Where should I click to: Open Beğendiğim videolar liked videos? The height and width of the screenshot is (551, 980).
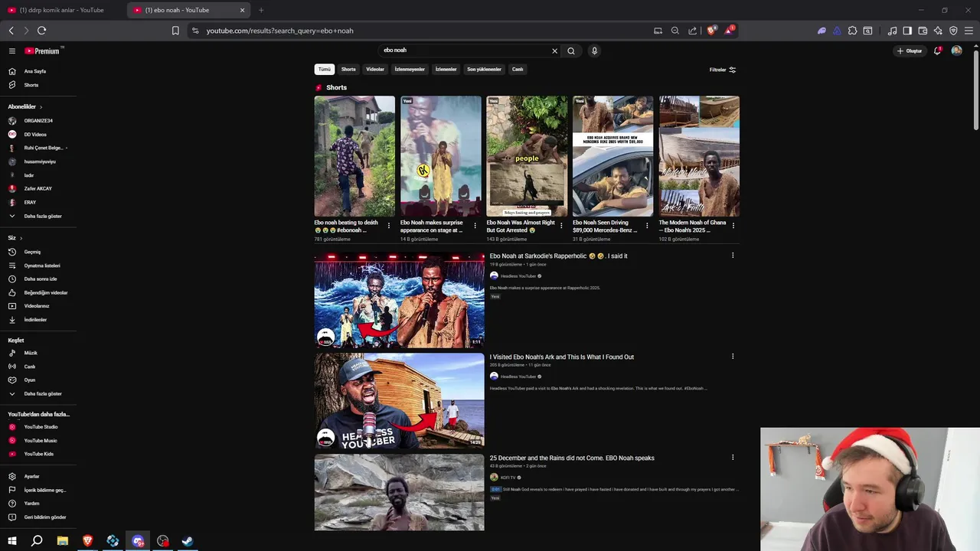point(38,292)
